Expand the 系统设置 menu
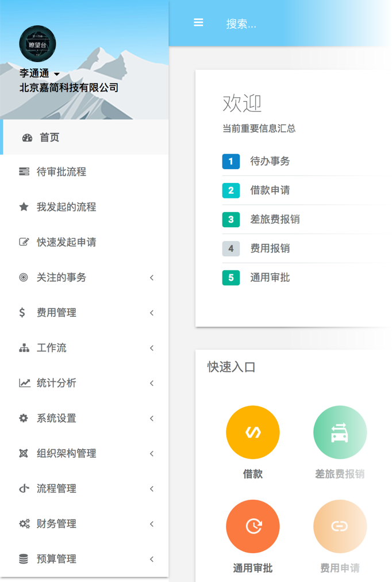The width and height of the screenshot is (392, 582). coord(56,418)
